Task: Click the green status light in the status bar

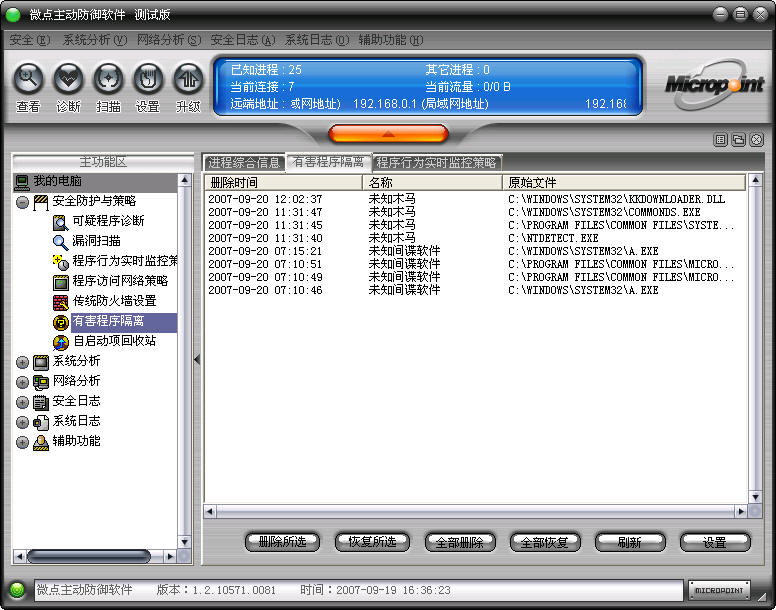Action: (x=17, y=590)
